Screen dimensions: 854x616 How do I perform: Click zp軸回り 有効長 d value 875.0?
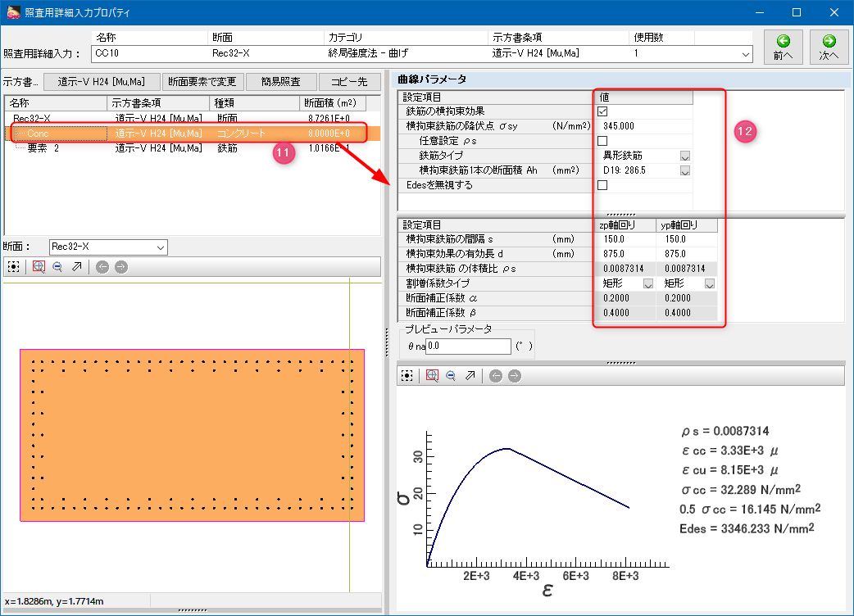[x=625, y=254]
